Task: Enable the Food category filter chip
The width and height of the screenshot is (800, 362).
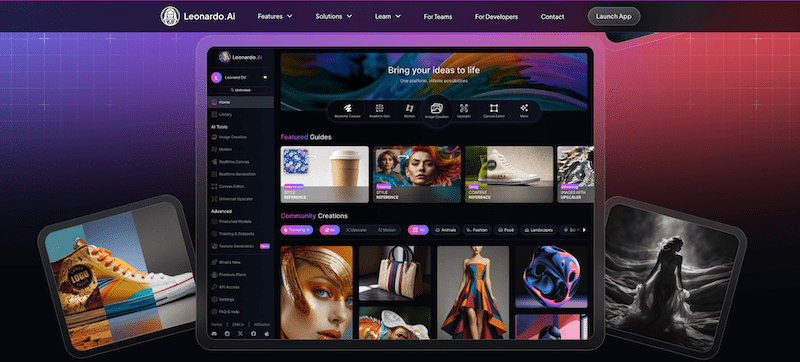Action: click(x=506, y=230)
